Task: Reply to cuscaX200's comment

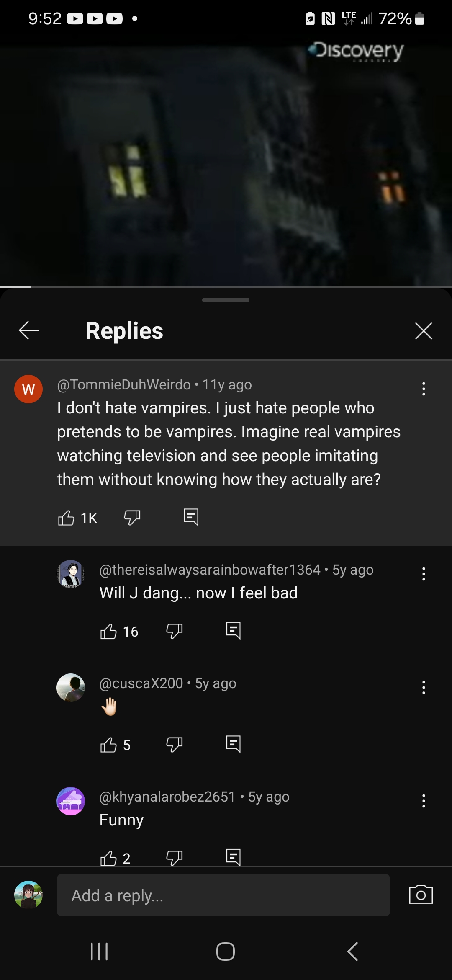Action: [x=233, y=744]
